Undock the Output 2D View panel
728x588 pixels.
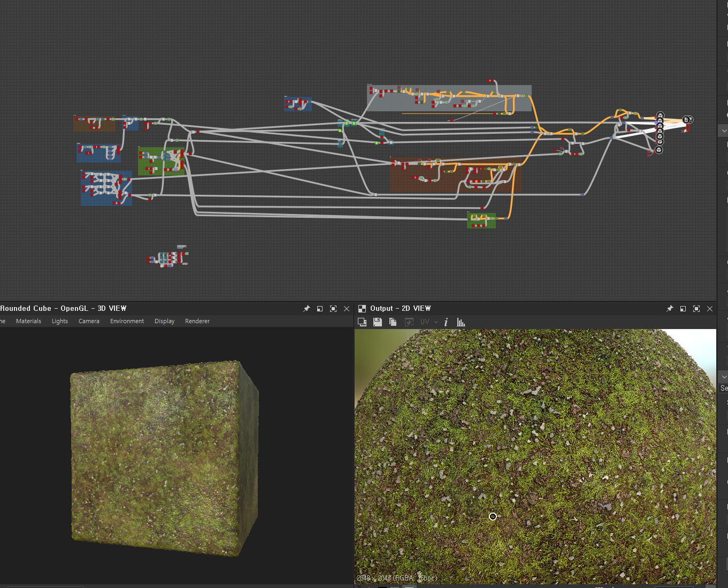pyautogui.click(x=683, y=309)
